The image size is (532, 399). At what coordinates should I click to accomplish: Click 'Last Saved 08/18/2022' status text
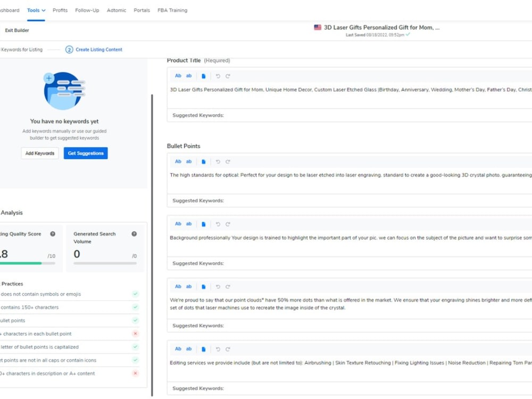pos(375,35)
